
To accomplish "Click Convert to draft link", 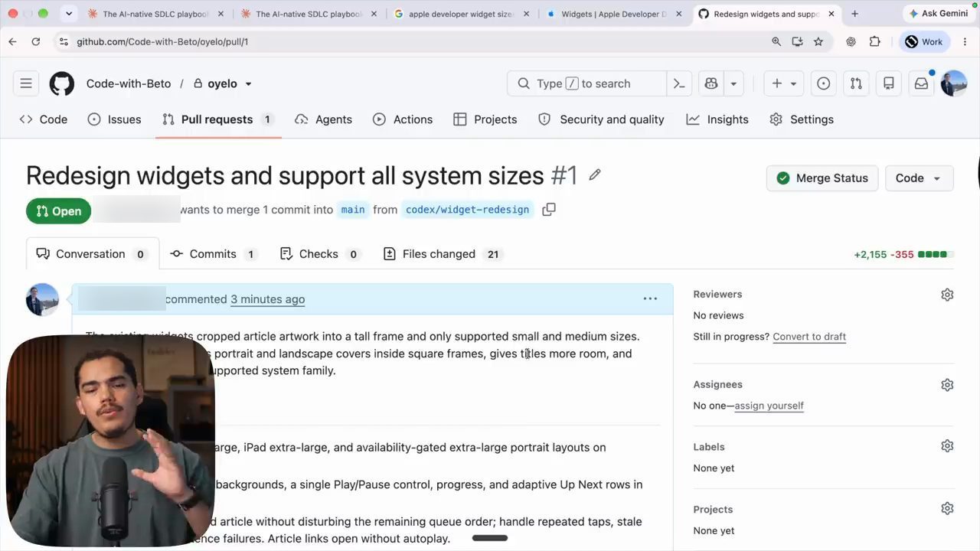I will pyautogui.click(x=809, y=337).
